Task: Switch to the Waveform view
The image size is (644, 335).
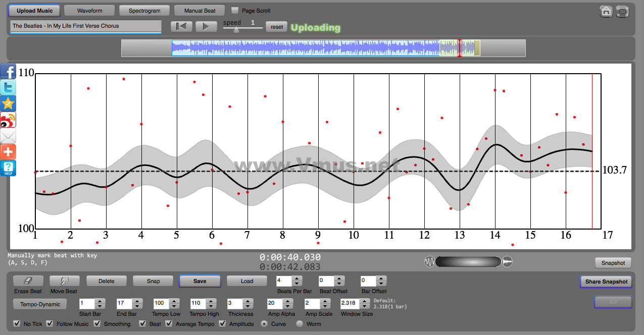Action: pyautogui.click(x=89, y=11)
